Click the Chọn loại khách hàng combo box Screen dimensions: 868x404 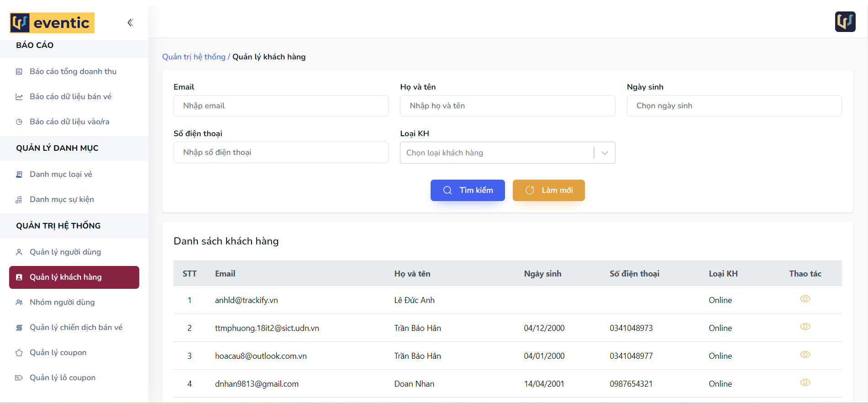click(496, 153)
